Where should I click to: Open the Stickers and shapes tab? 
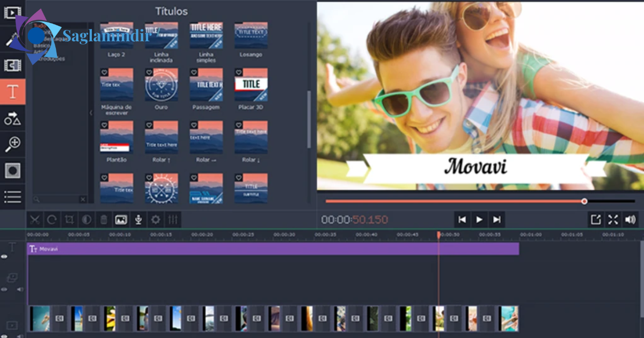click(12, 118)
